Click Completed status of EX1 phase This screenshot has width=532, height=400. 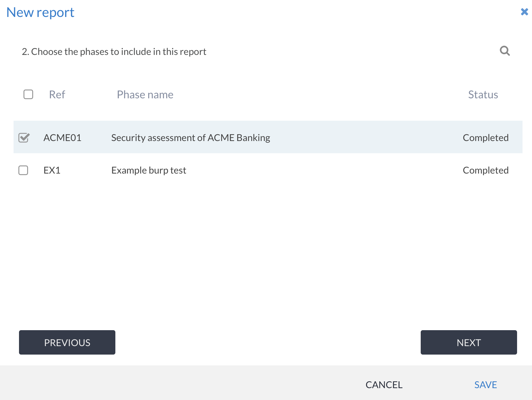486,170
